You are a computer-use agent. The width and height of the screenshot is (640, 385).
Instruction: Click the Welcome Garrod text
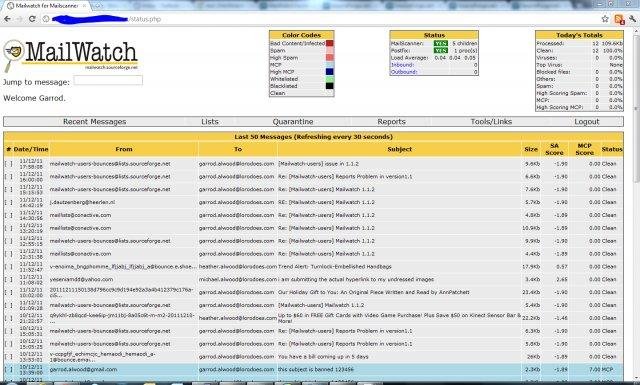click(x=34, y=98)
